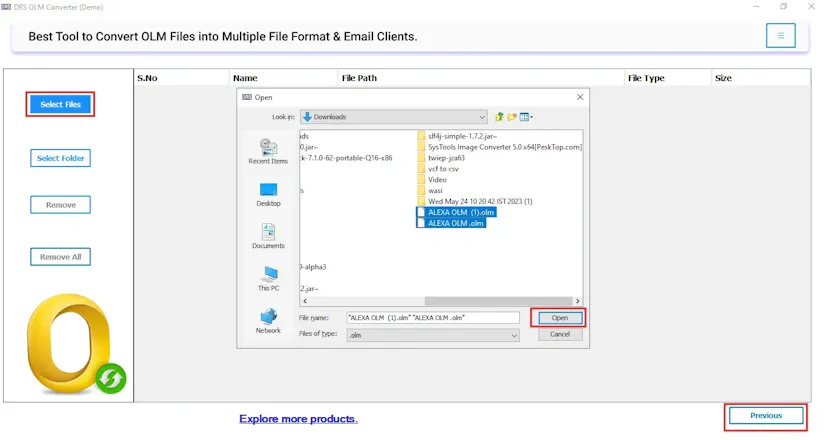
Task: Expand the Look in Downloads dropdown
Action: (394, 117)
